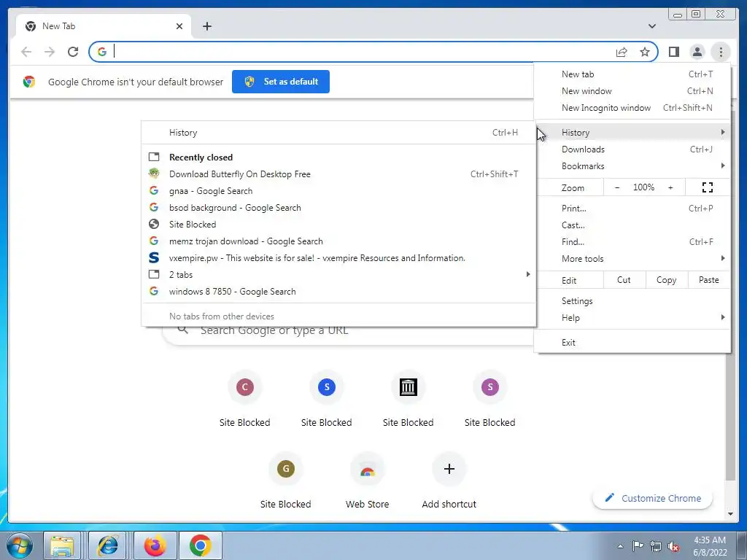Click Paste in the Edit row
Image resolution: width=747 pixels, height=560 pixels.
tap(709, 280)
